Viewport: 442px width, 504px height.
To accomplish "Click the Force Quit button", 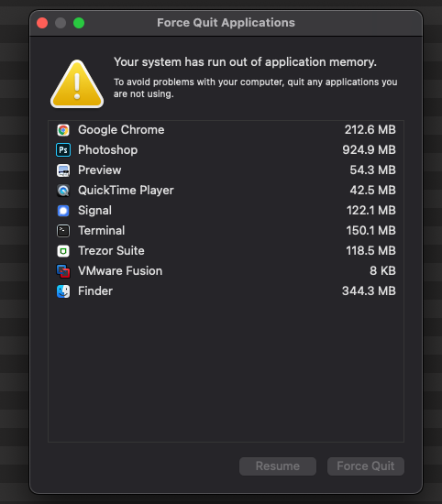I will pos(366,466).
